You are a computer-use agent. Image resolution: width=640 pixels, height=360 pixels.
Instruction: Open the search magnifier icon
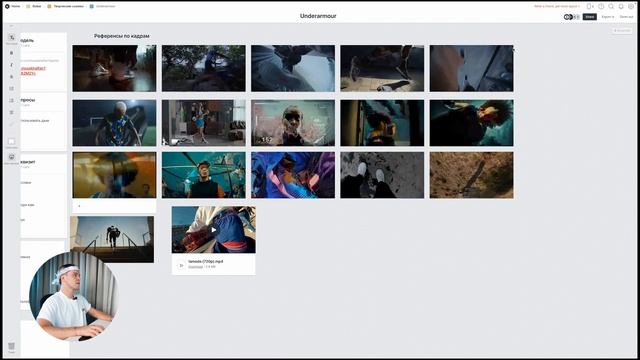pyautogui.click(x=611, y=7)
